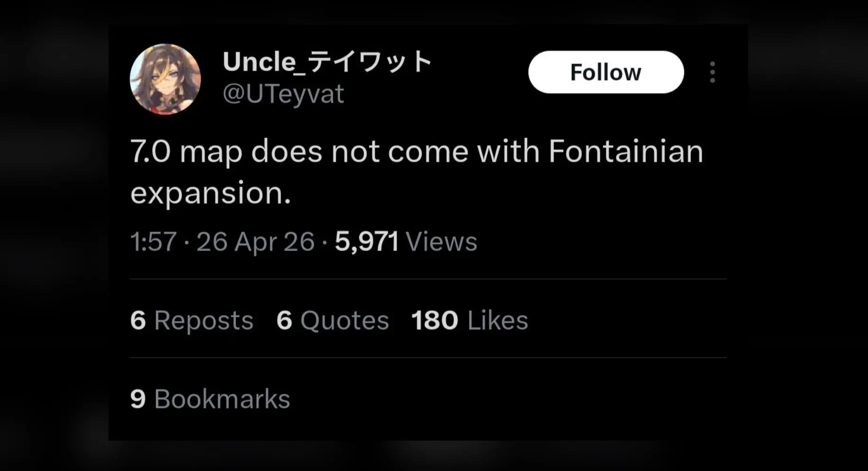Click the word come in the tweet
The image size is (868, 471).
click(428, 152)
